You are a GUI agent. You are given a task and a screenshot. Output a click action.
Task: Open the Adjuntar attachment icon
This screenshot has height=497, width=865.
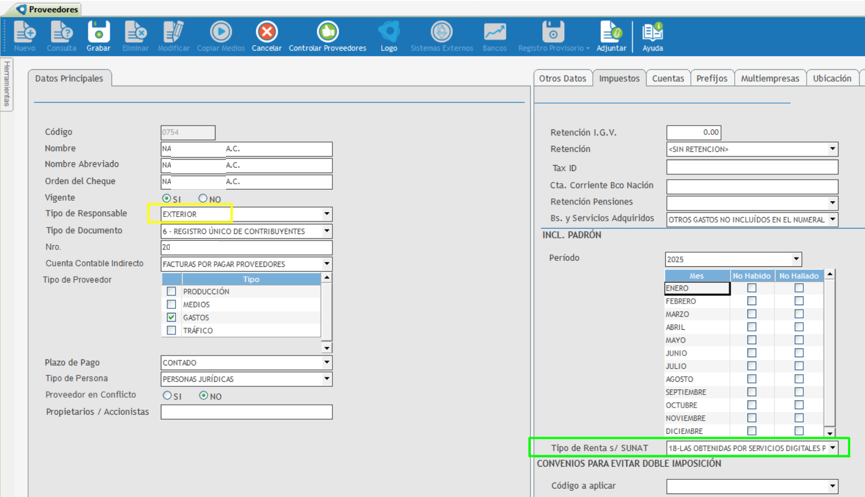(611, 36)
